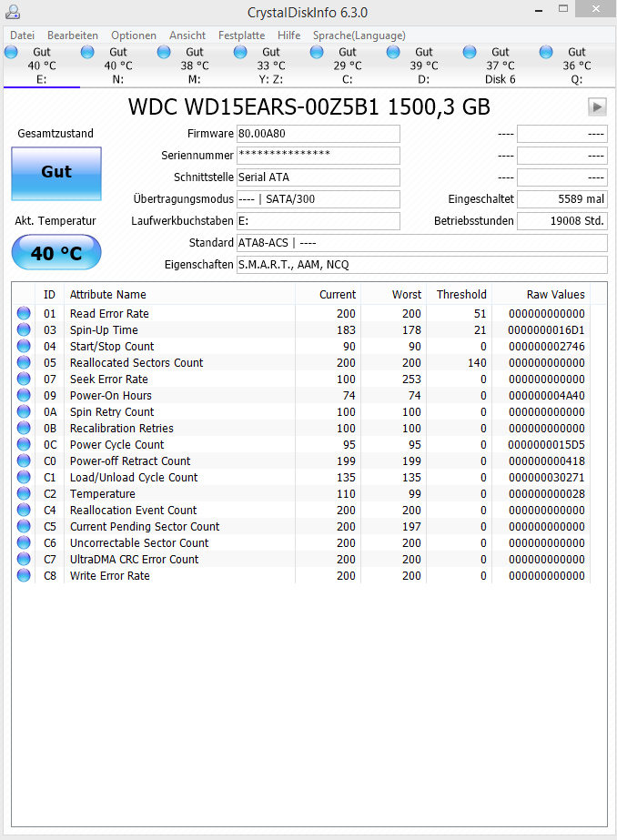Open the Bearbeiten menu
This screenshot has width=617, height=840.
coord(72,35)
